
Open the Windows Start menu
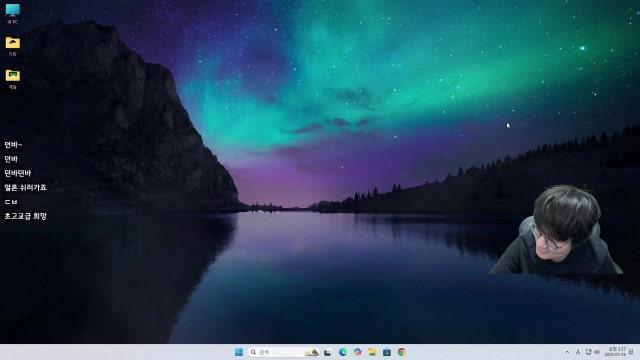click(x=239, y=352)
